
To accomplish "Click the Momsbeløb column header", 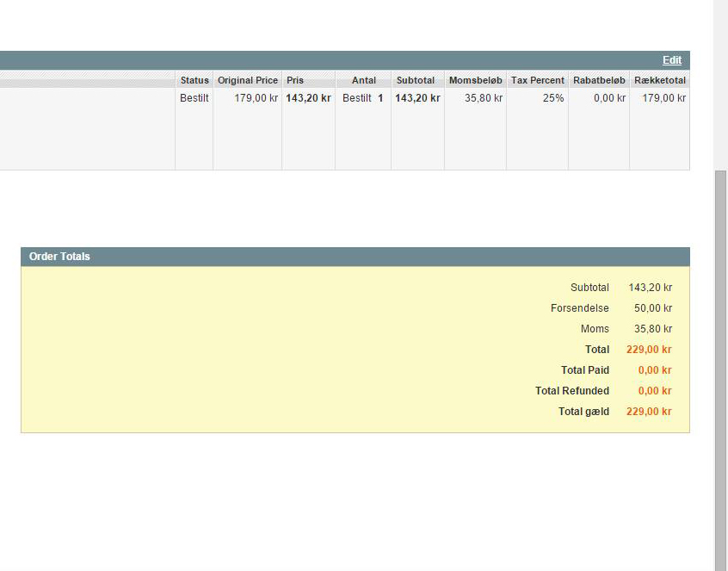I will point(475,80).
